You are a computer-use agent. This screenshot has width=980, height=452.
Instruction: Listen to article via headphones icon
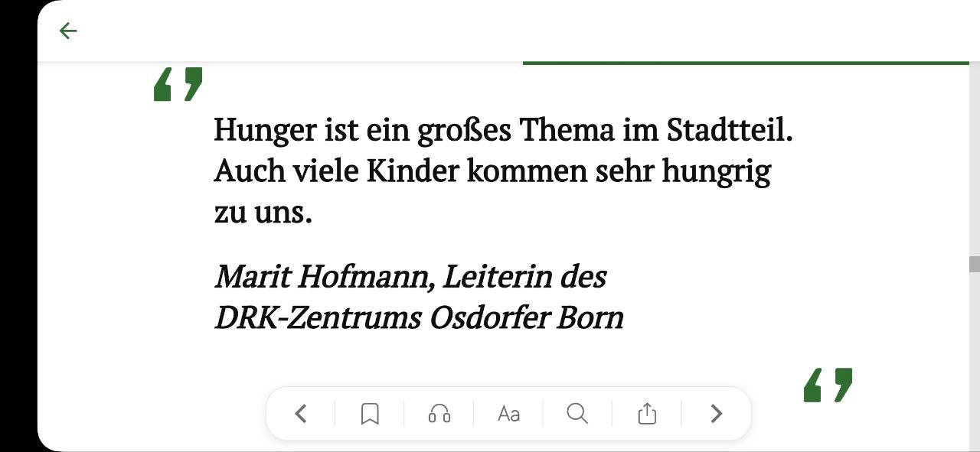pyautogui.click(x=439, y=414)
